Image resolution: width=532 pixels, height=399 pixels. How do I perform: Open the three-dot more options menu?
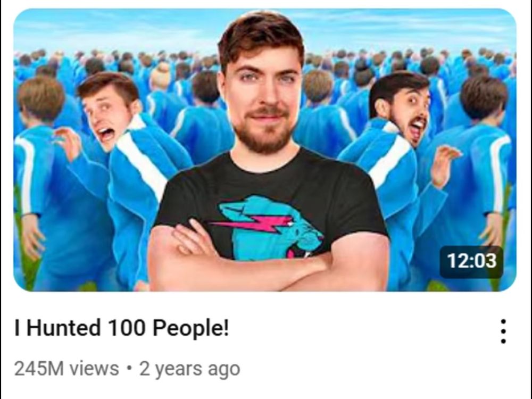(503, 331)
